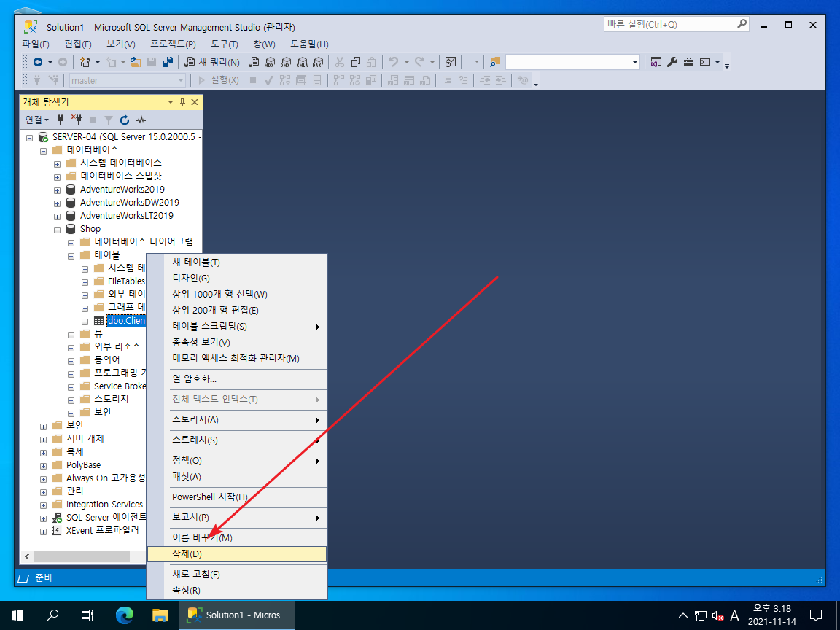Image resolution: width=840 pixels, height=630 pixels.
Task: Click the 새 쿼리(N) button
Action: [x=212, y=62]
